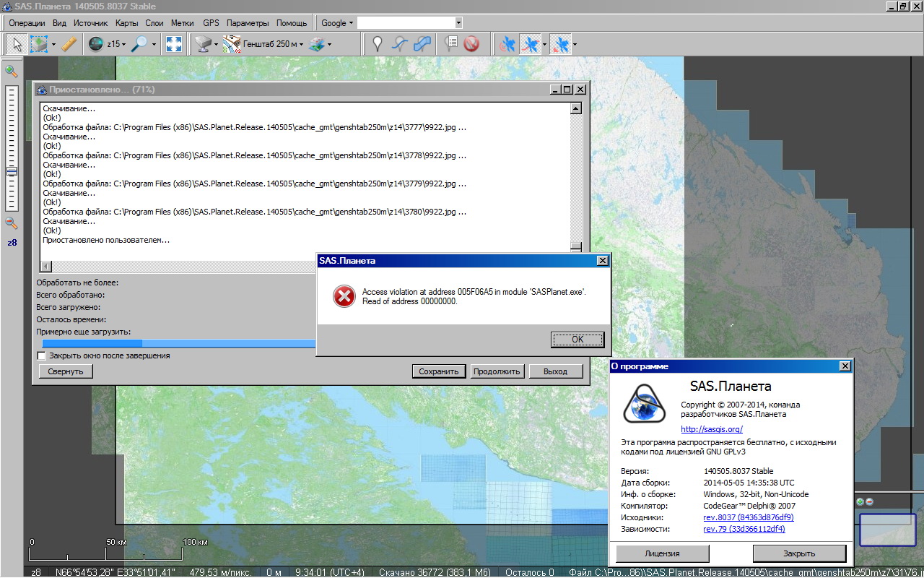Image resolution: width=924 pixels, height=578 pixels.
Task: Open the placemark manager list icon
Action: click(x=450, y=44)
